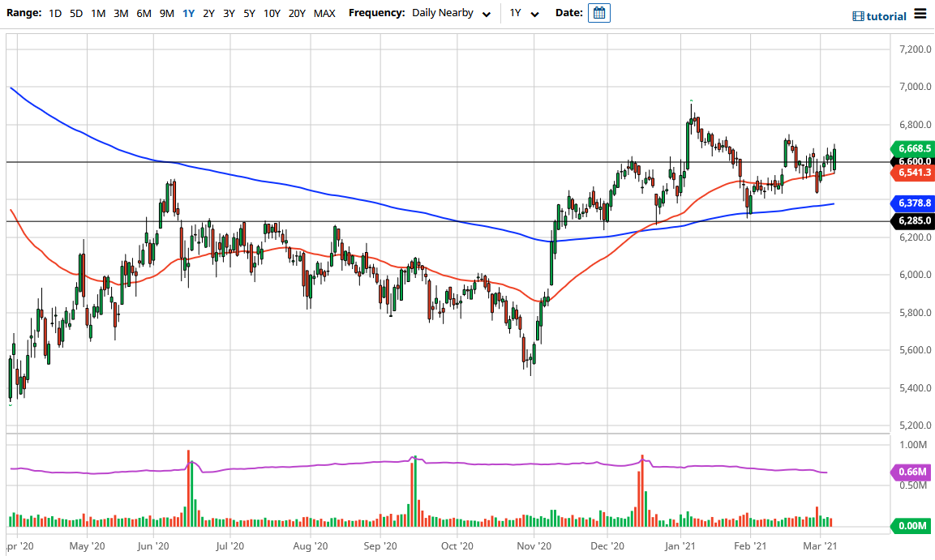Click the tutorial film icon
Image resolution: width=935 pixels, height=560 pixels.
[858, 16]
